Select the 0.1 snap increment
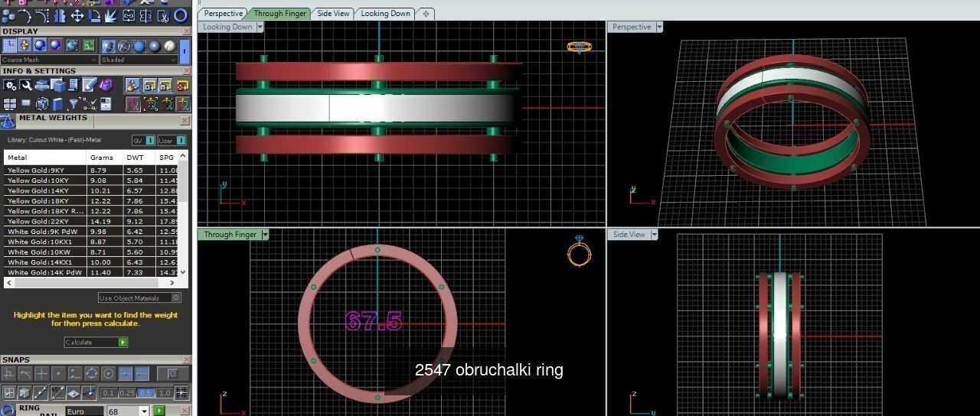The height and width of the screenshot is (416, 980). [108, 393]
